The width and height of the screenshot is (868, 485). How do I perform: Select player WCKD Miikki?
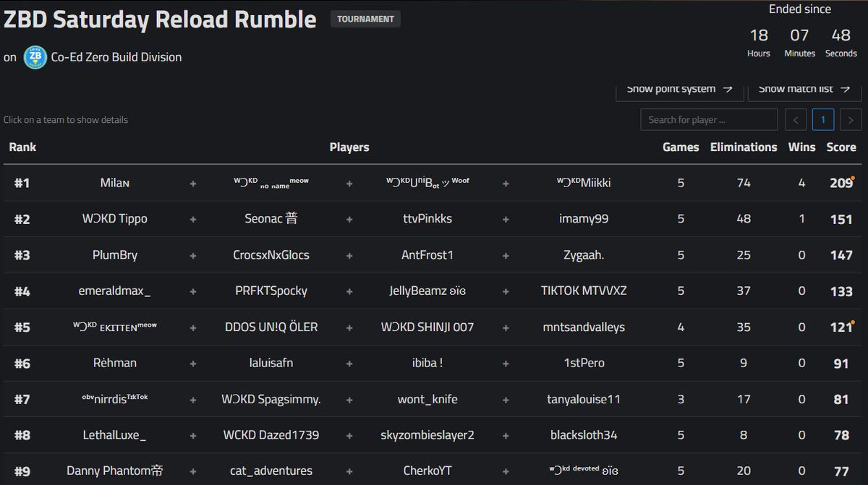tap(583, 183)
